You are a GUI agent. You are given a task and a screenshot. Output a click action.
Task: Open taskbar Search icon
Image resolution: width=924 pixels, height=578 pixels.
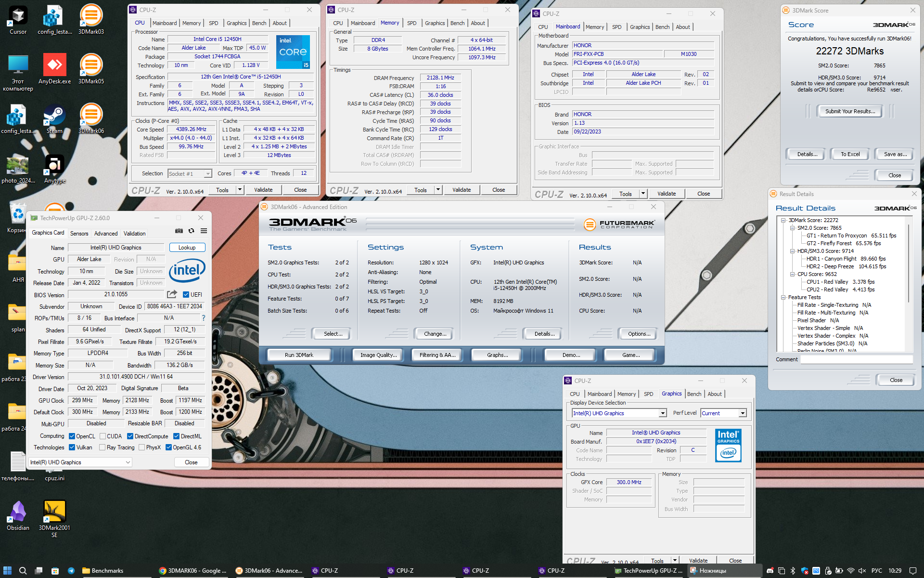23,570
